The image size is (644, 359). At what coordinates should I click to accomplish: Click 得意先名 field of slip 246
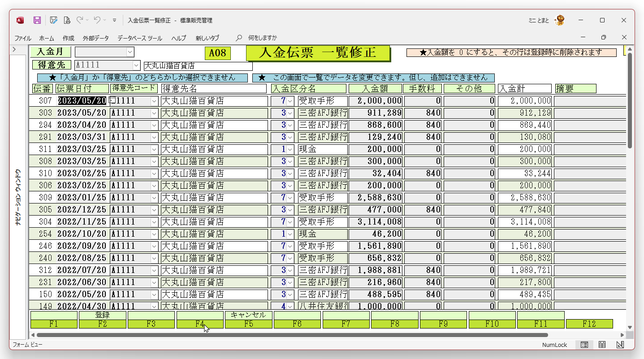pos(214,246)
